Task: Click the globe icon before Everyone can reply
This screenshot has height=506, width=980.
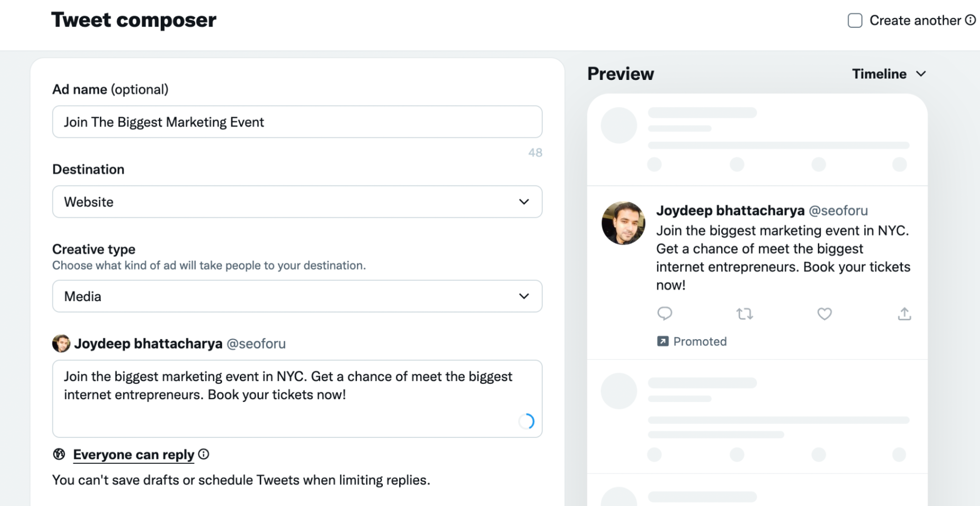Action: coord(59,455)
